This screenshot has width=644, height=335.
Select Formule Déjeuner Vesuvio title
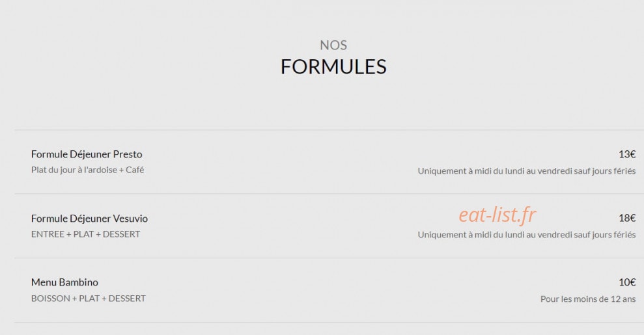pos(90,218)
